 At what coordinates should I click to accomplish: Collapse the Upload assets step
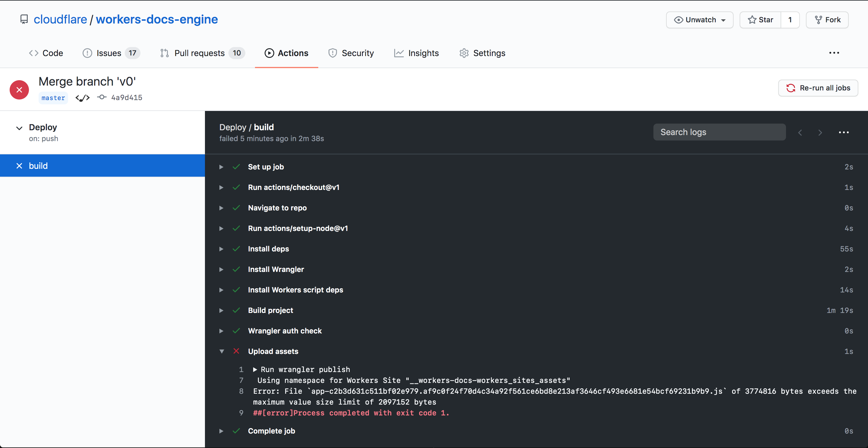coord(222,351)
